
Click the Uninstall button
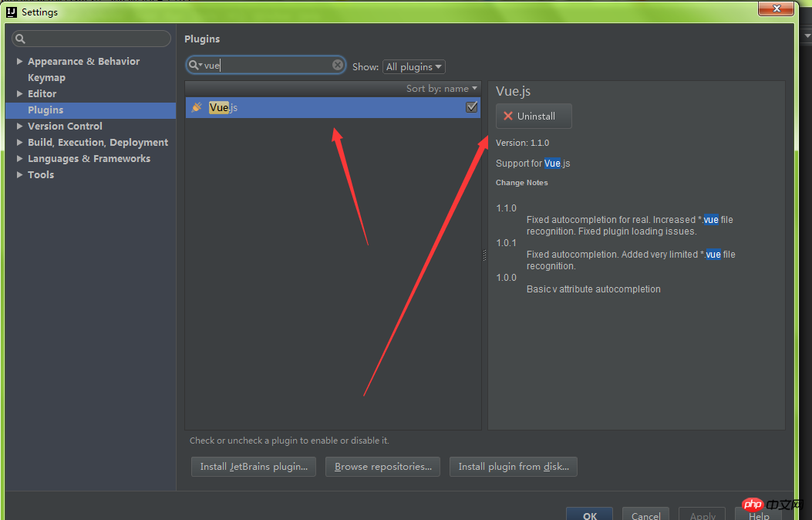(x=534, y=116)
